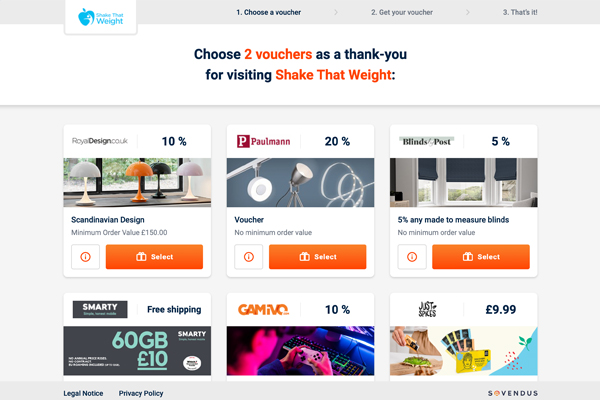Click the Sovendus logo in footer

(x=513, y=393)
